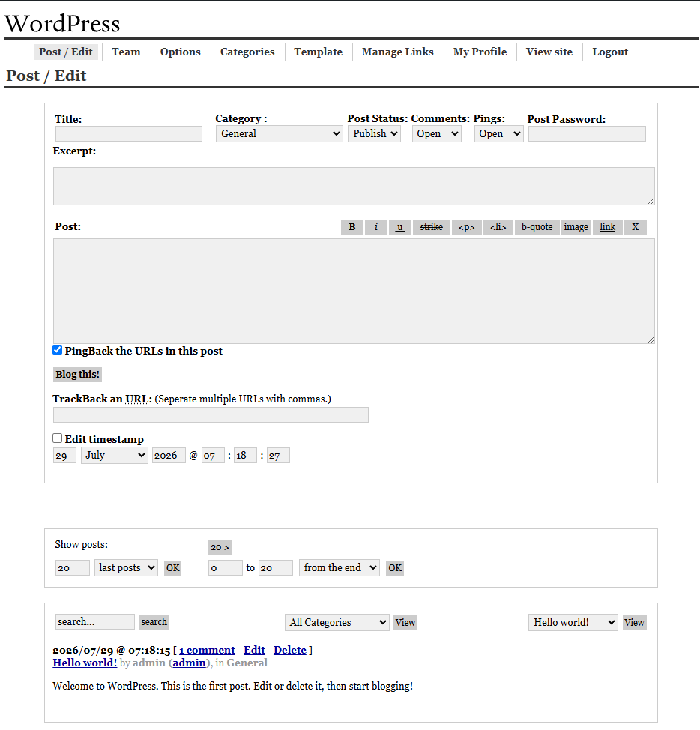The width and height of the screenshot is (700, 730).
Task: Click View beside the Hello world! dropdown
Action: coord(634,623)
